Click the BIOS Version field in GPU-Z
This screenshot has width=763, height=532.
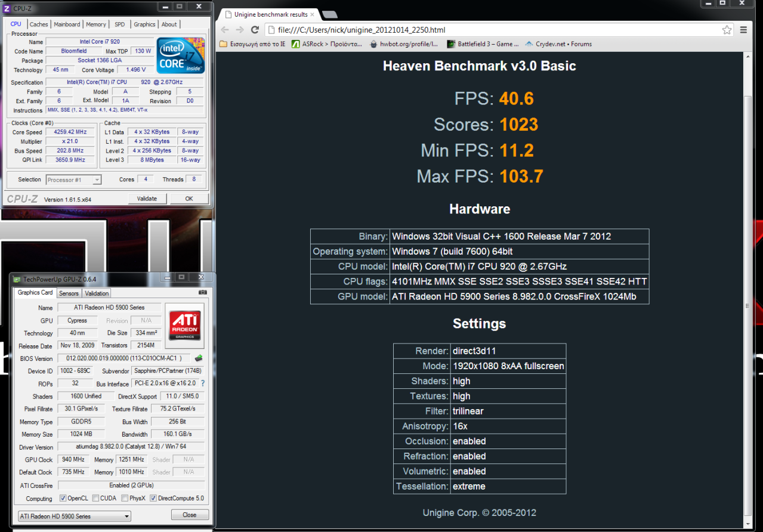(x=124, y=358)
